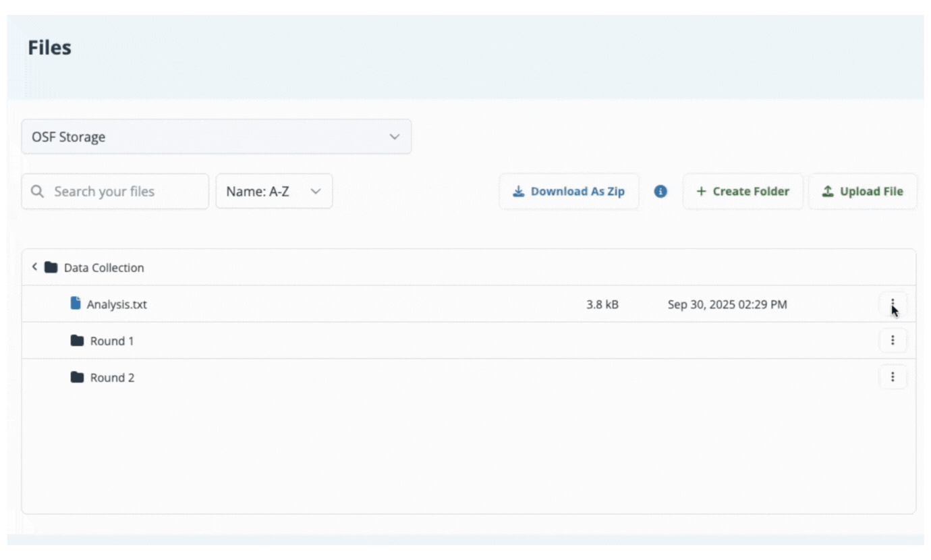Open the OSF Storage provider dropdown
Screen dimensions: 931x560
coord(217,137)
